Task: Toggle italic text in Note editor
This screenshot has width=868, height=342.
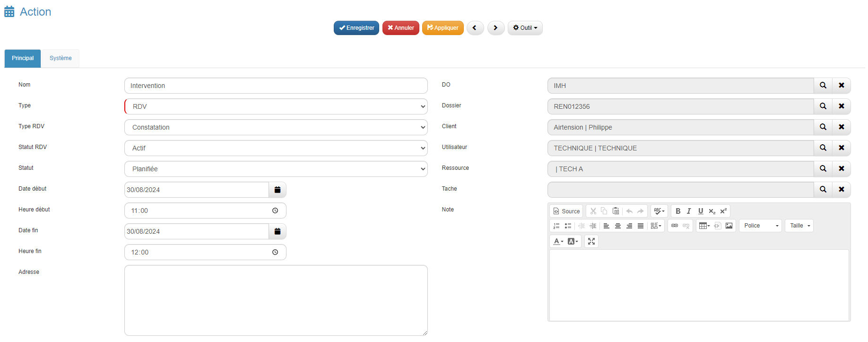Action: tap(689, 211)
